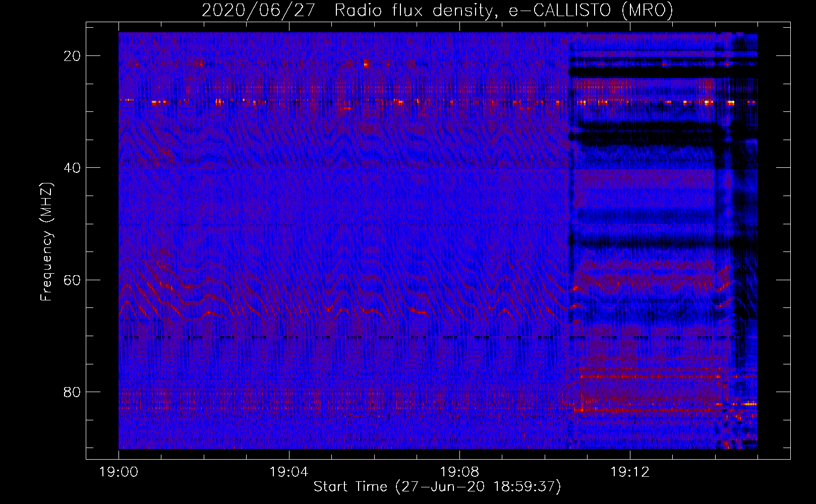Click the 'Start Time (27-Jun-20 18:59:37)' label
Viewport: 816px width, 504px height.
[437, 487]
